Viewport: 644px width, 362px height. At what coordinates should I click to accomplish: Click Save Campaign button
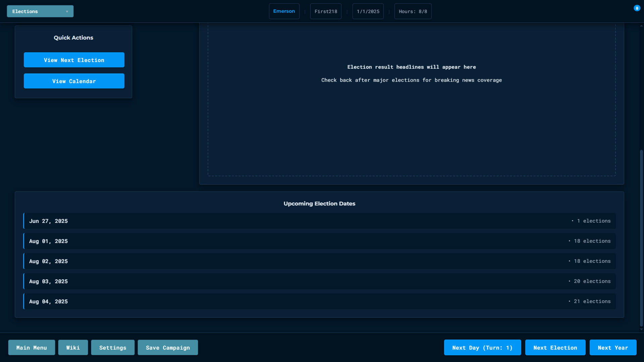pyautogui.click(x=168, y=348)
